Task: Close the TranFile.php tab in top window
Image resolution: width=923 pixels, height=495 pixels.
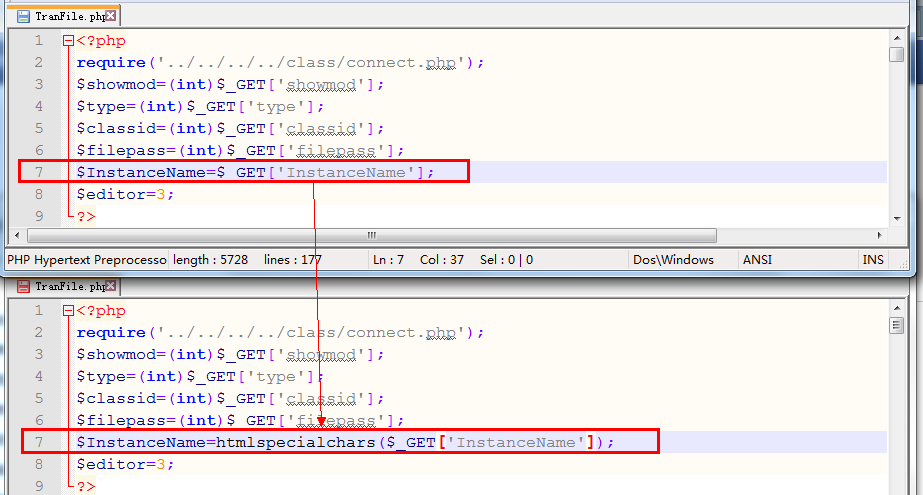Action: pyautogui.click(x=111, y=16)
